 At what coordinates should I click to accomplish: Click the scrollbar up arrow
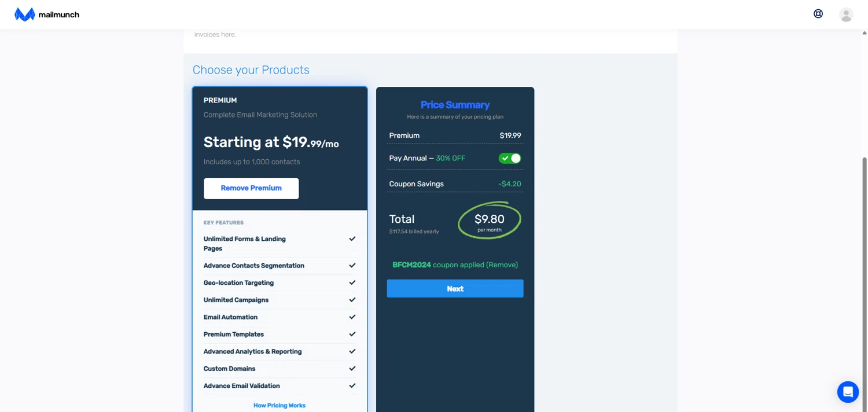(x=865, y=33)
